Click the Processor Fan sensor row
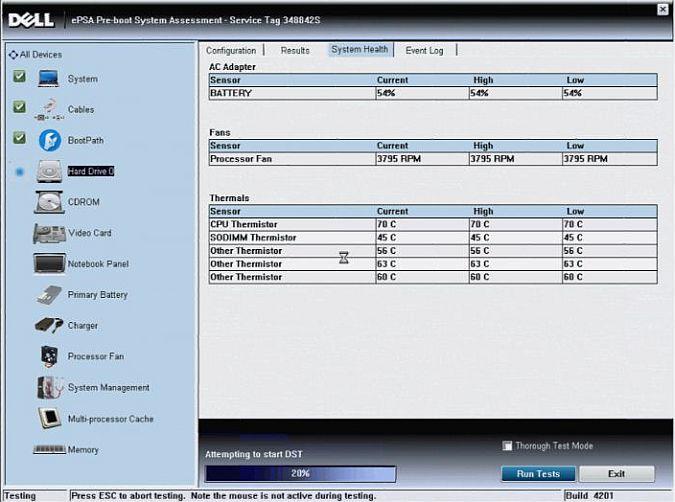This screenshot has height=502, width=675. (x=433, y=159)
